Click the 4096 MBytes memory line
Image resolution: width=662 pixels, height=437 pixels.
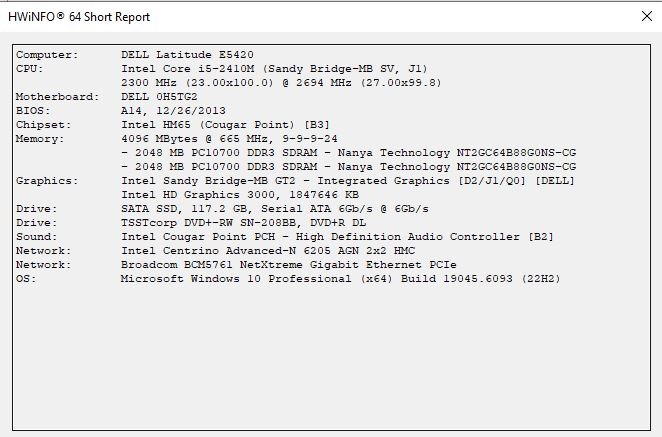click(x=228, y=139)
